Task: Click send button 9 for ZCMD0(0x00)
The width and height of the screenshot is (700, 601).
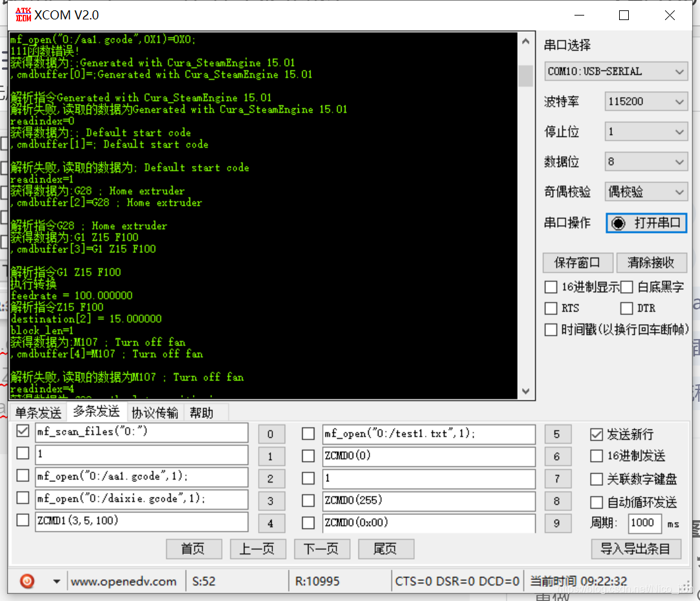Action: point(557,523)
